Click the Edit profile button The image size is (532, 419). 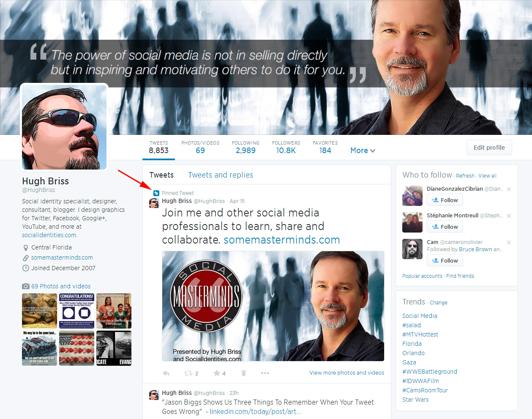point(489,148)
